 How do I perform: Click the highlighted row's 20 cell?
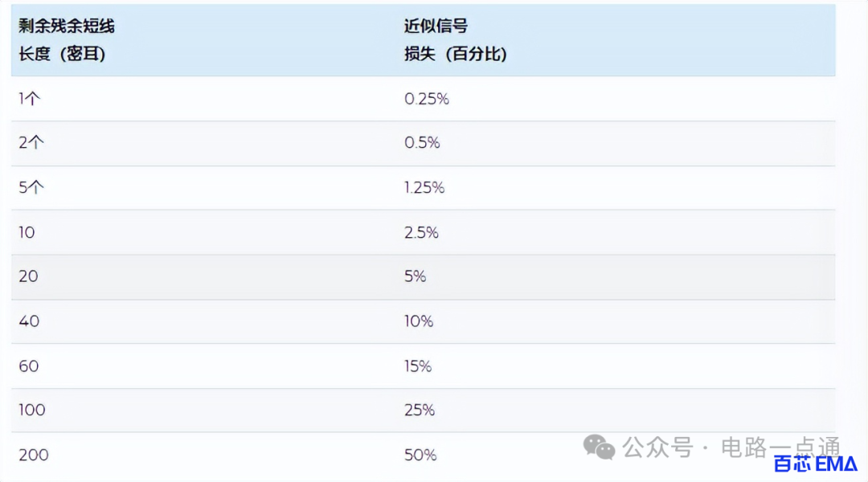tap(28, 276)
